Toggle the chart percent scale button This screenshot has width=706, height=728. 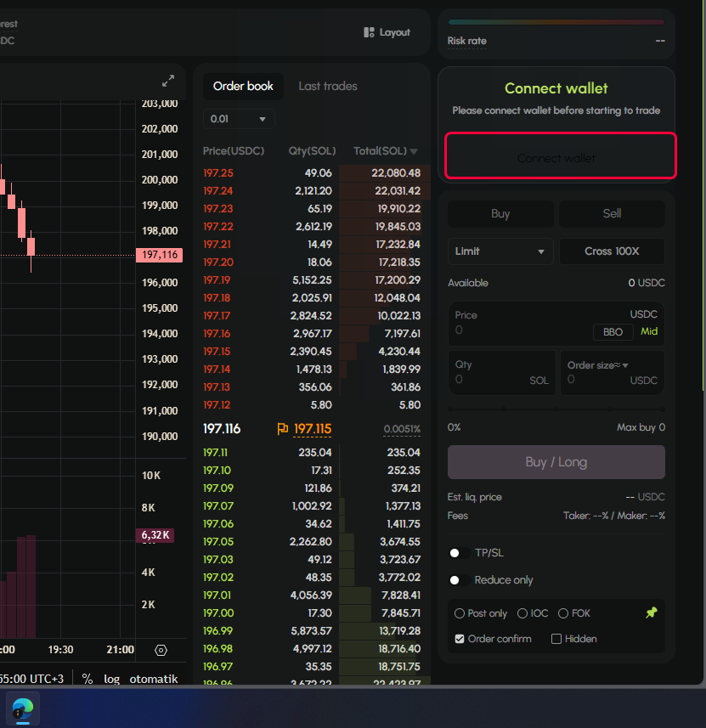coord(88,679)
